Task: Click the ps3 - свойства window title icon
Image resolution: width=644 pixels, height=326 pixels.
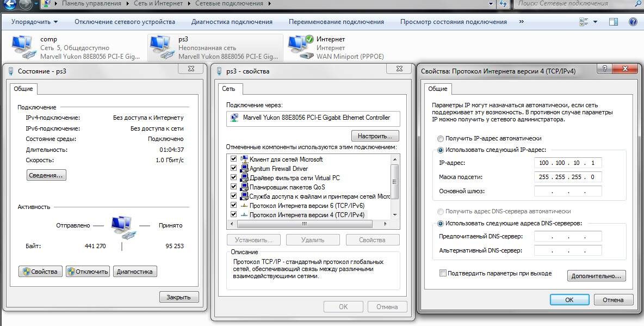Action: 219,71
